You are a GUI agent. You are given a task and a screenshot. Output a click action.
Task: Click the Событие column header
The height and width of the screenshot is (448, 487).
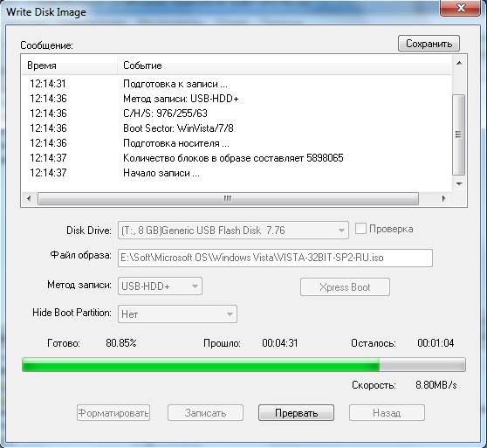point(285,65)
